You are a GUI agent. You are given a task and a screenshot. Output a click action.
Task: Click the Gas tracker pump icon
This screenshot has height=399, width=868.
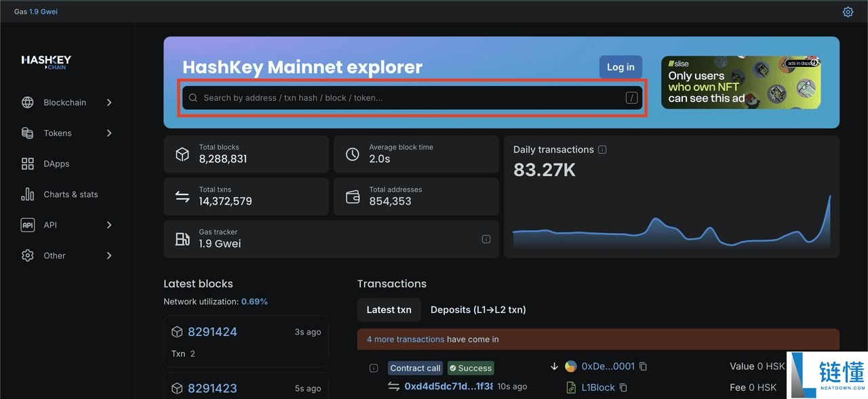(182, 238)
